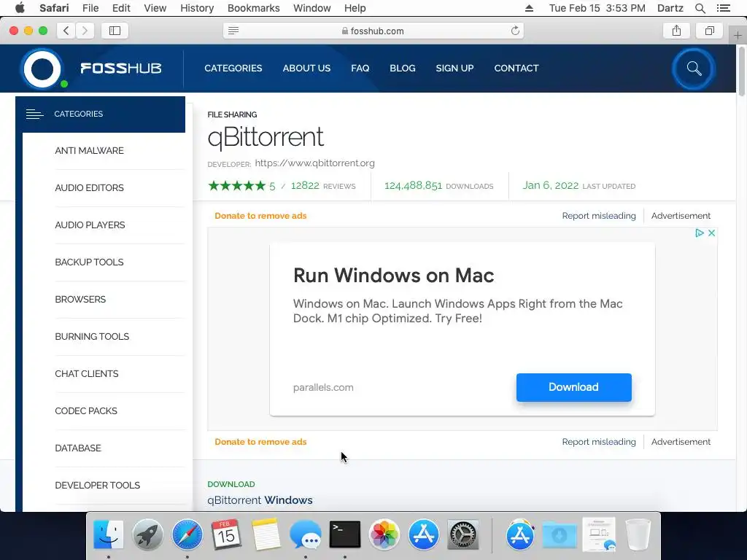Open CODEC PACKS category
This screenshot has width=747, height=560.
(86, 411)
